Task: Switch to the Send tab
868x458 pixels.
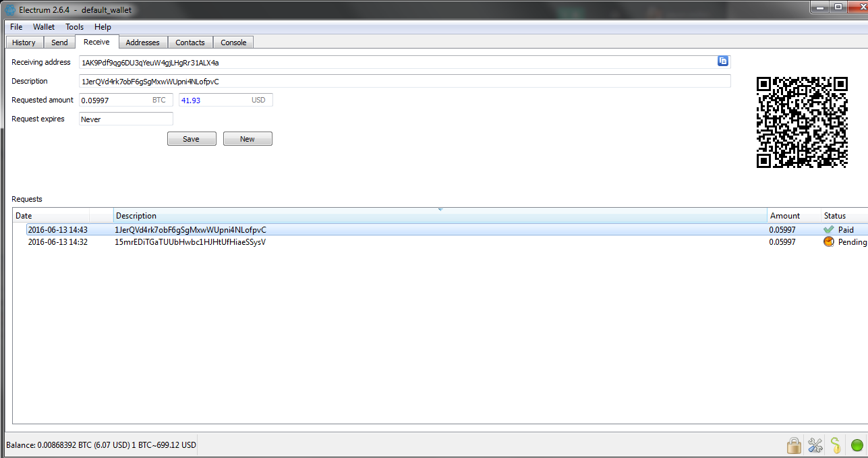Action: click(59, 42)
